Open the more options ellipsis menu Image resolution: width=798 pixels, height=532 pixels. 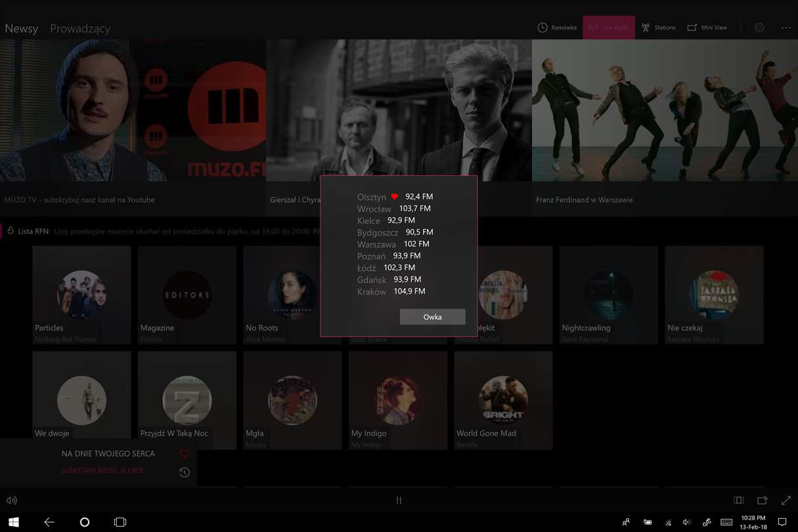click(786, 28)
